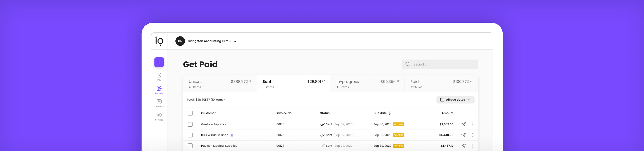Click PAST DUE badge in invoice 00128 row
This screenshot has width=644, height=151.
point(398,146)
